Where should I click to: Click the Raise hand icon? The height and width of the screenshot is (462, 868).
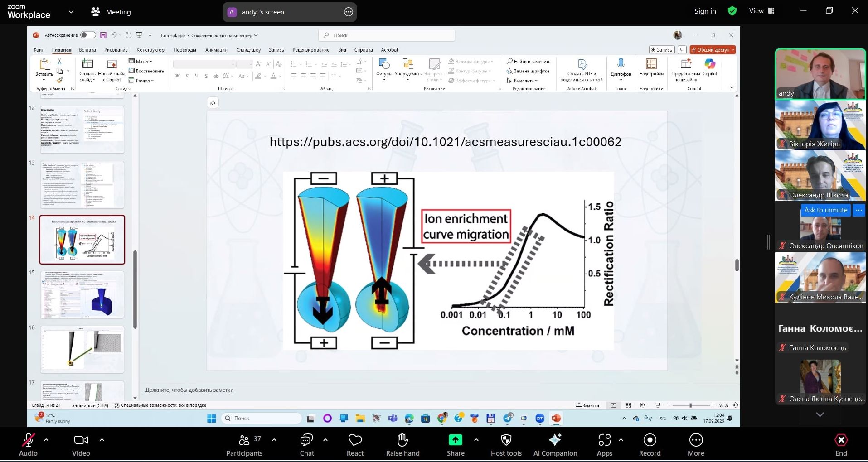(402, 440)
